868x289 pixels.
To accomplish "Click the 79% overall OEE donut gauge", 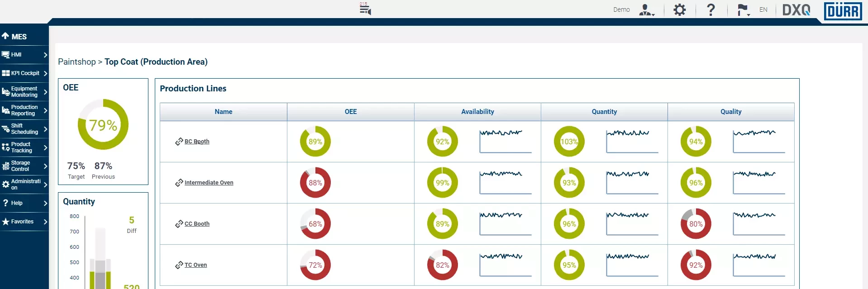I will (x=103, y=125).
